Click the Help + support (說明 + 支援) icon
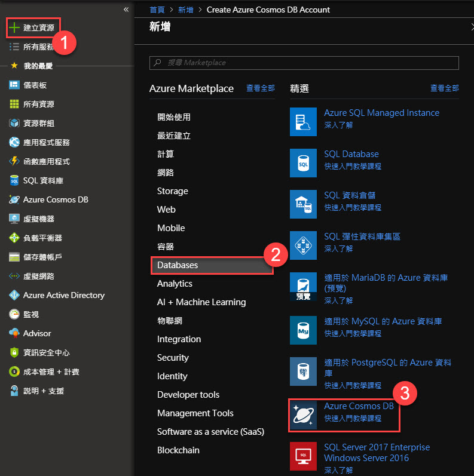 14,391
